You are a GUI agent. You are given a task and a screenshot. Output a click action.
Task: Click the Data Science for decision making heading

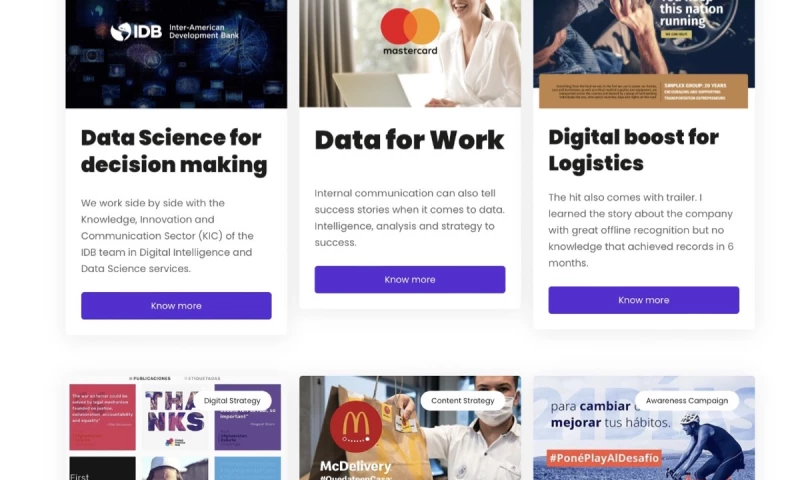click(x=174, y=151)
